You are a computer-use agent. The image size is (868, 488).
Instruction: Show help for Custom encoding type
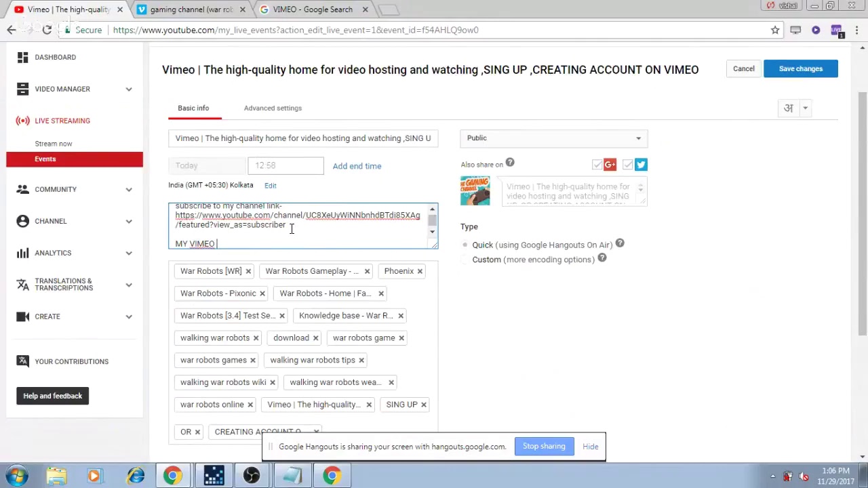(x=602, y=258)
